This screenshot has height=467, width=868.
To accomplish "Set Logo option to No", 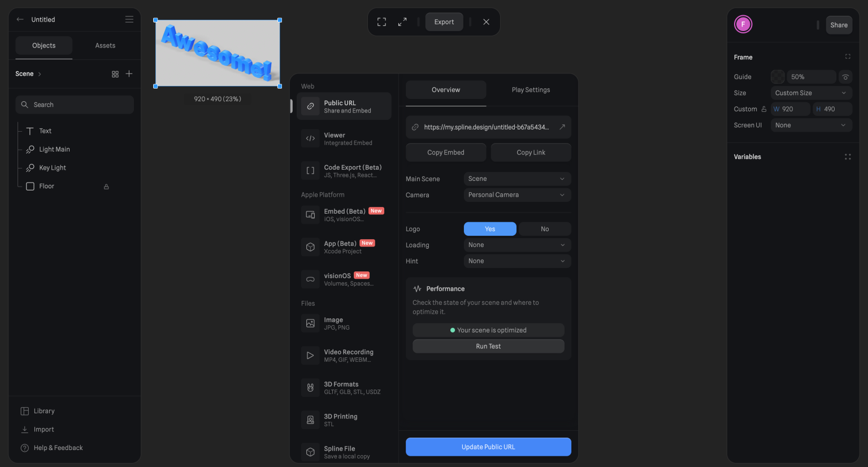I will click(544, 229).
